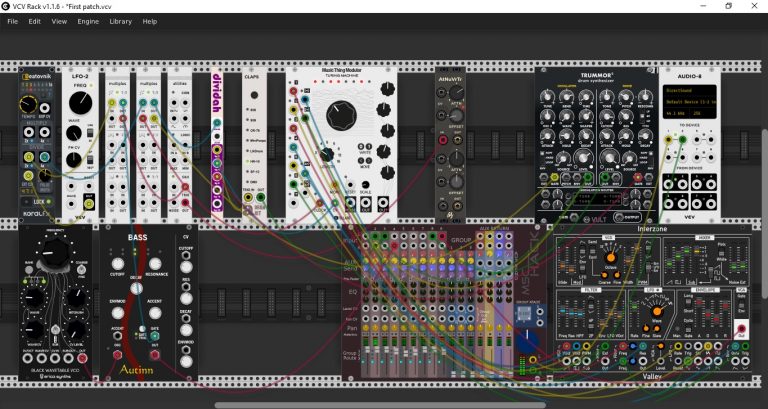The height and width of the screenshot is (409, 768).
Task: Open the Default Device selector on AUDIO-8
Action: click(x=690, y=102)
